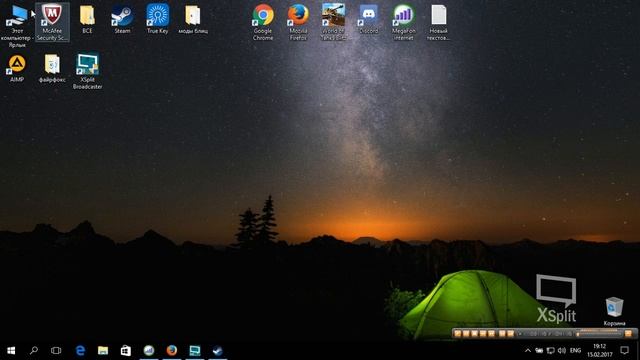Select World of Tanks Blitz icon
Screen dimensions: 640x360
point(333,22)
